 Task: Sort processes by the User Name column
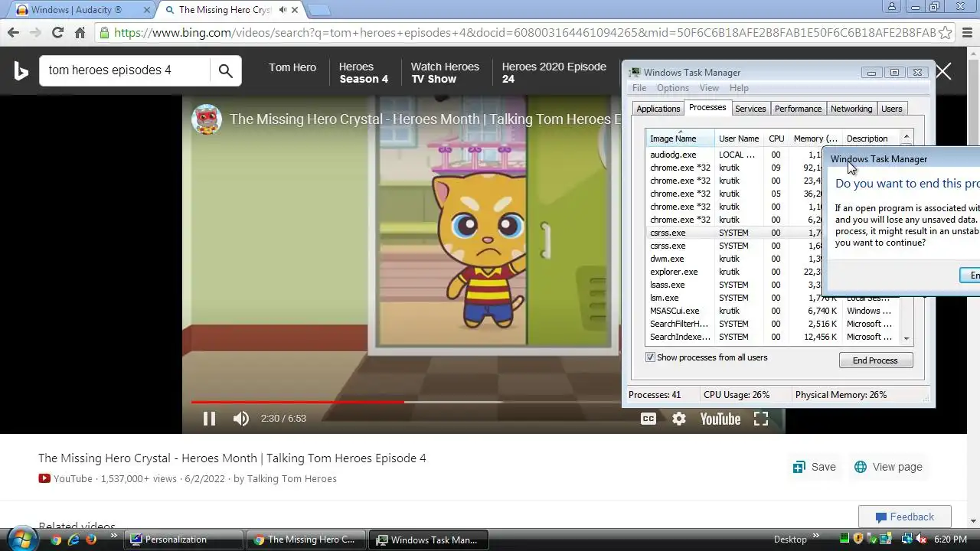(739, 139)
